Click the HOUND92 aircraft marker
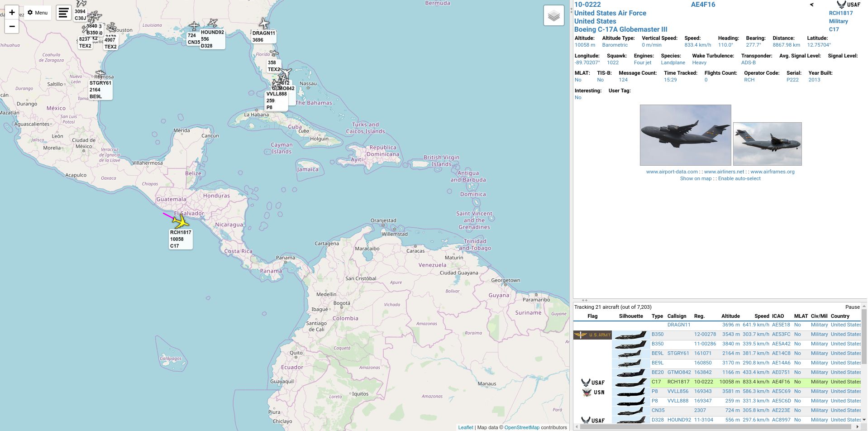This screenshot has height=431, width=868. [213, 23]
